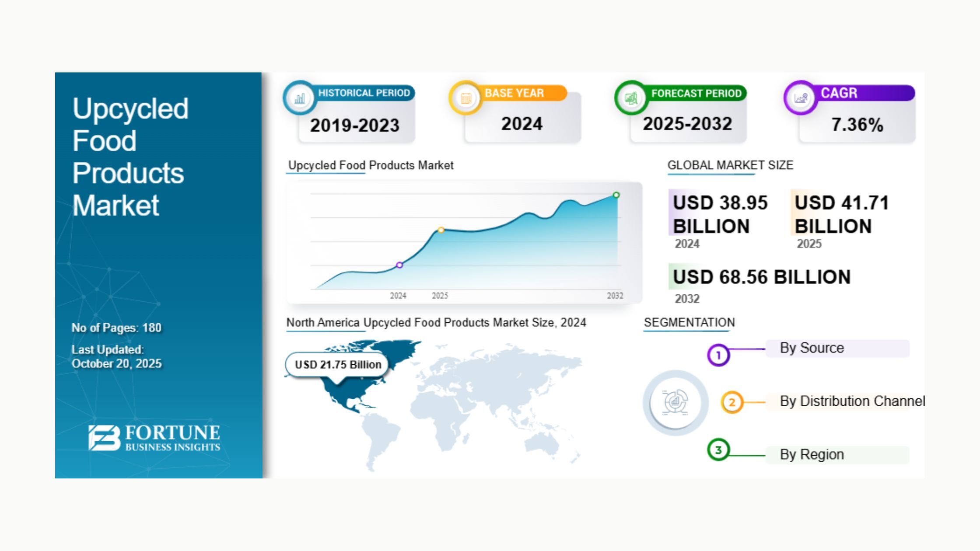Click the green number 3 circle
Viewport: 980px width, 551px height.
click(x=718, y=450)
